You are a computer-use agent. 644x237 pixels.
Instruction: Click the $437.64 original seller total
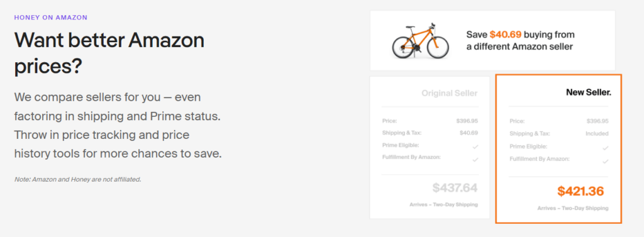[x=455, y=188]
